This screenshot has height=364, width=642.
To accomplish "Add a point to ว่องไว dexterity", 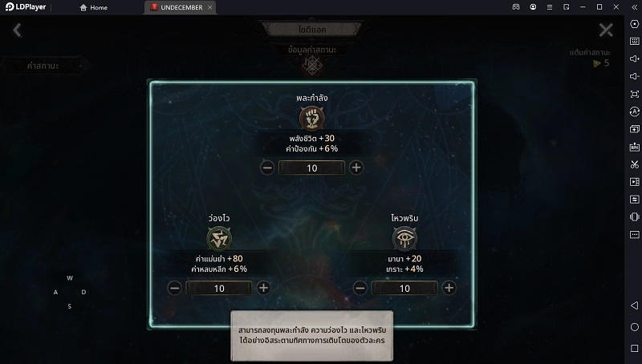I will [x=263, y=288].
